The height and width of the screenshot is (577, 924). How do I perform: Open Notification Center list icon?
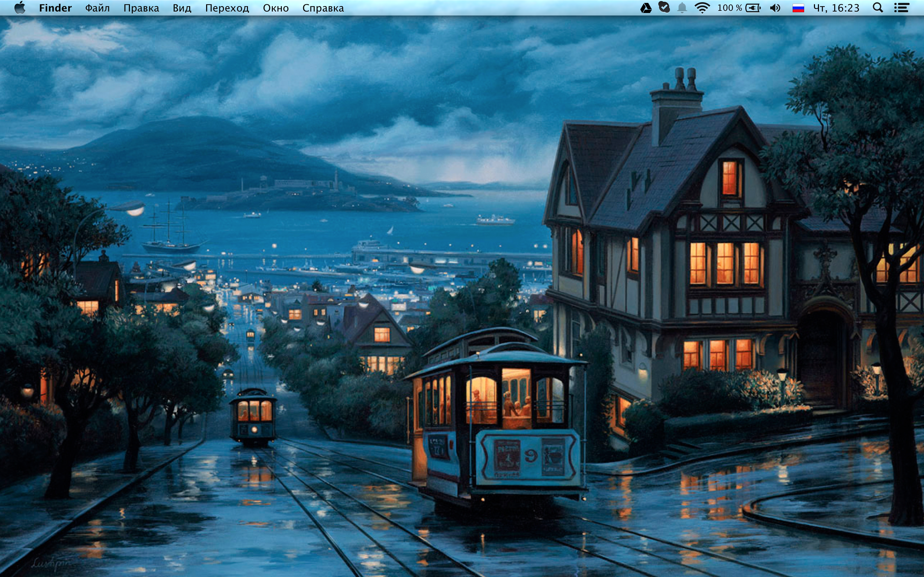902,8
